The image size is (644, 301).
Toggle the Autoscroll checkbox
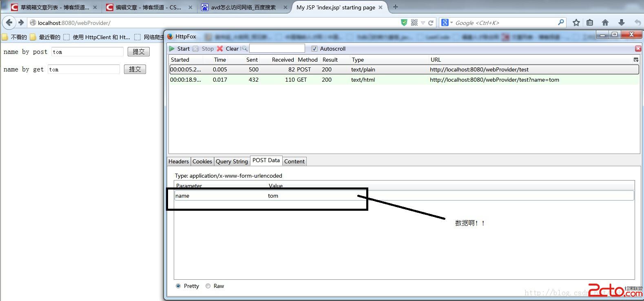pos(314,49)
